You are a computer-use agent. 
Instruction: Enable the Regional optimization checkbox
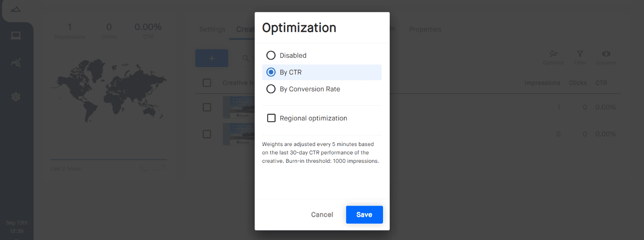tap(271, 118)
